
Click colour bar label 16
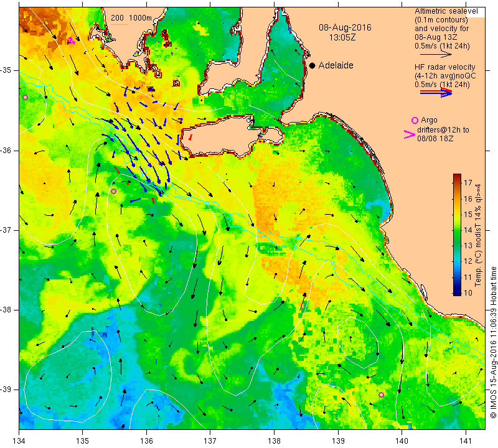[x=468, y=198]
